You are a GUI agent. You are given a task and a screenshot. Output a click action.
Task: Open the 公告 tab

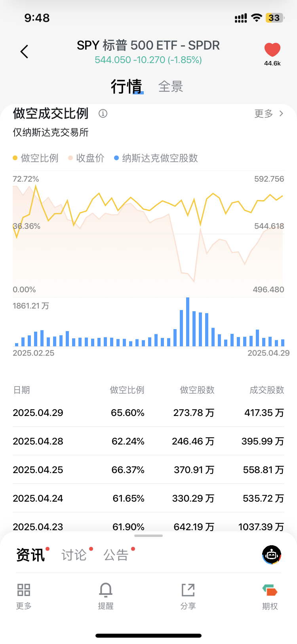(x=116, y=555)
